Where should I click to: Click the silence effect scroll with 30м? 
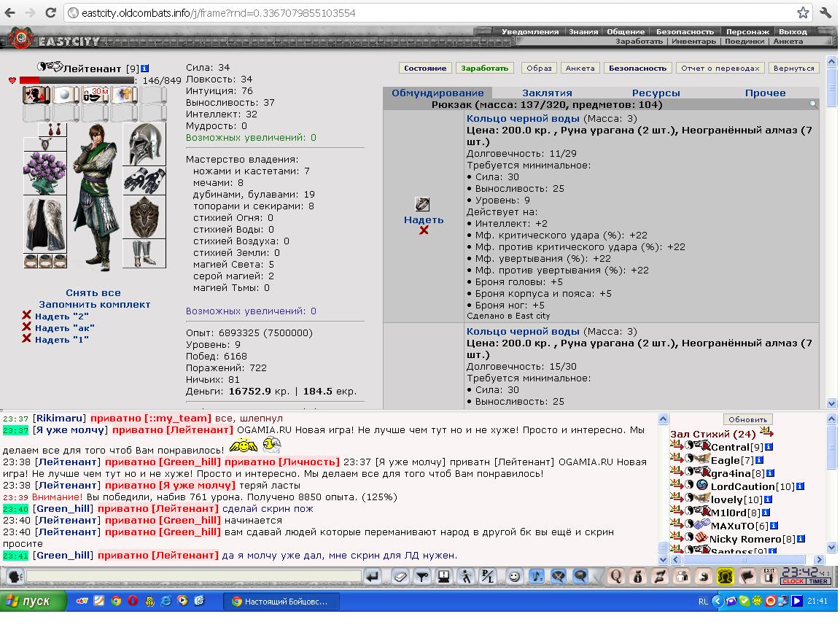(95, 96)
